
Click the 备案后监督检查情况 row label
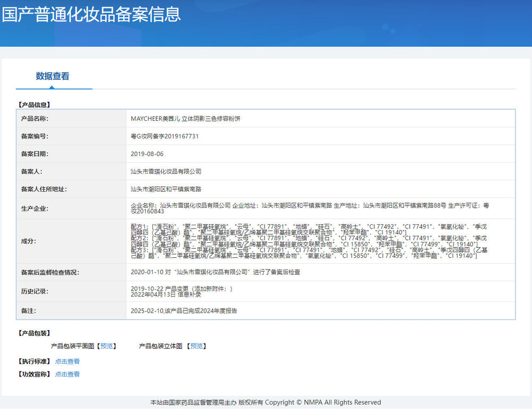click(x=50, y=273)
